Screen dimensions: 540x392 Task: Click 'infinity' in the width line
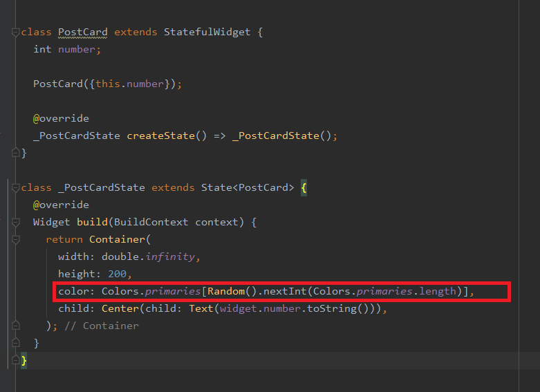click(x=170, y=256)
